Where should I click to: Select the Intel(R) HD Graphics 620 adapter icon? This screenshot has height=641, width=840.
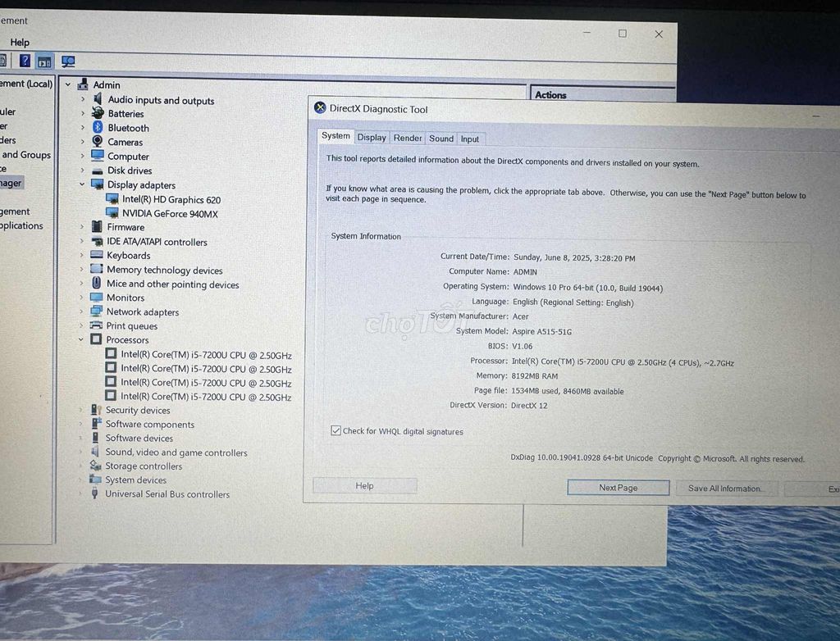[112, 198]
